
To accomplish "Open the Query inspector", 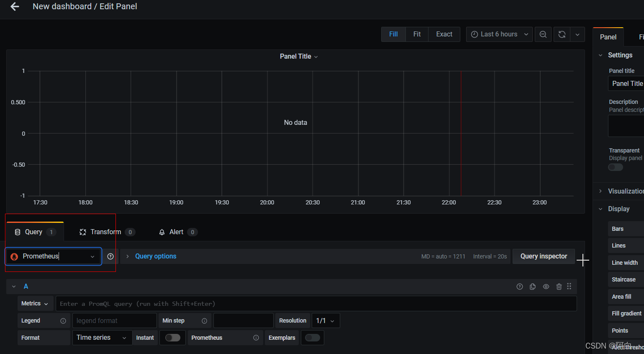I will [x=544, y=256].
